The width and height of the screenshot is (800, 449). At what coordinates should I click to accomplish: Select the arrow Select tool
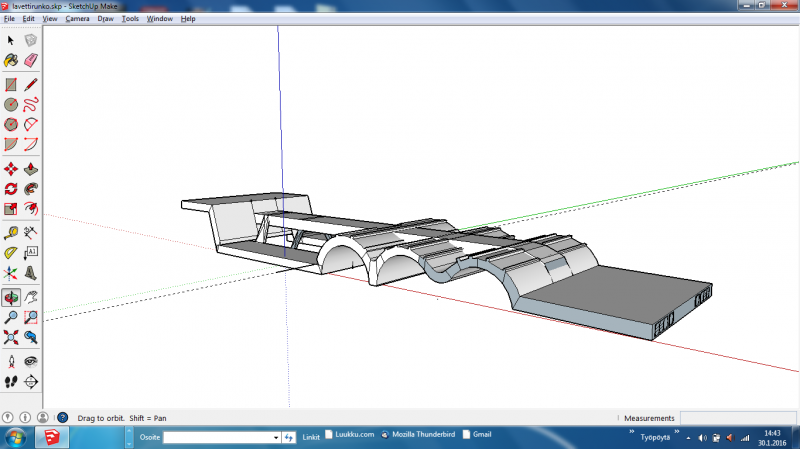coord(11,40)
